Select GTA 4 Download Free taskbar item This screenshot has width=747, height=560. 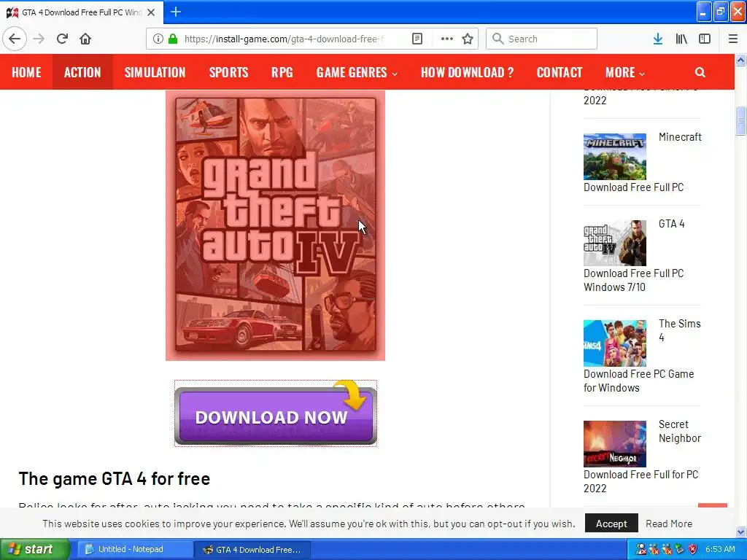pyautogui.click(x=252, y=549)
